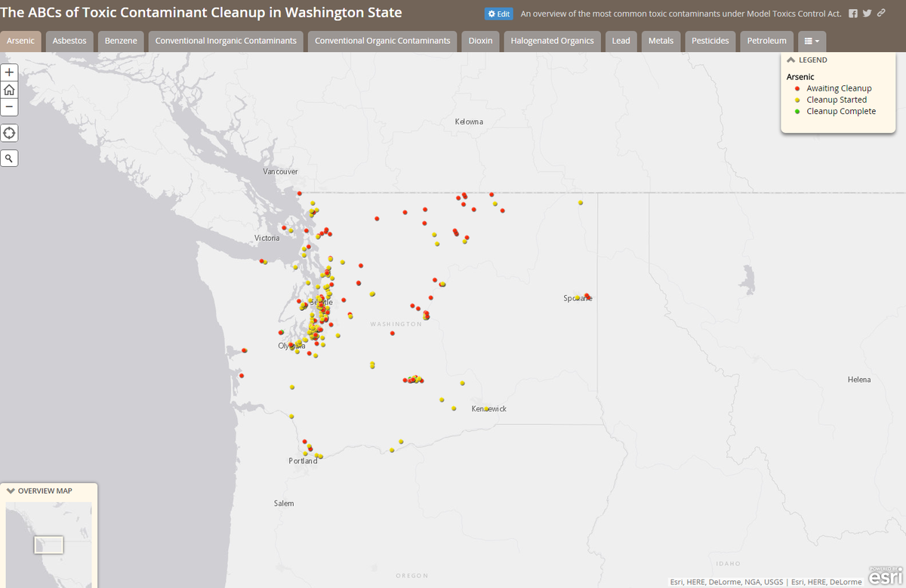Click the app title about Toxic Contaminant Cleanup

click(x=202, y=13)
